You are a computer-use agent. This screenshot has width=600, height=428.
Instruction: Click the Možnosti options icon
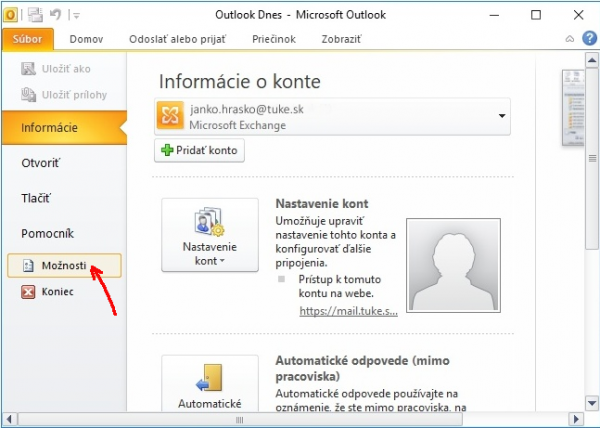(x=28, y=265)
